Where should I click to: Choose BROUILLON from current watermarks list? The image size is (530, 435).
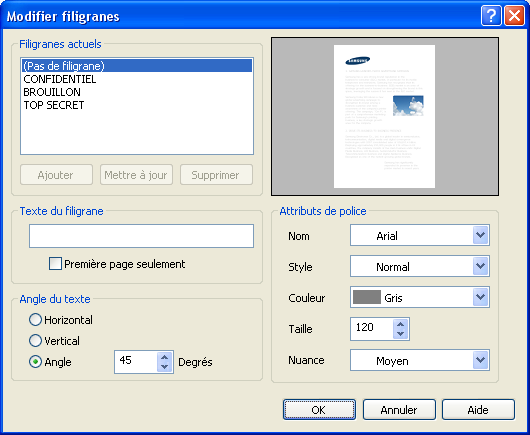[x=52, y=92]
